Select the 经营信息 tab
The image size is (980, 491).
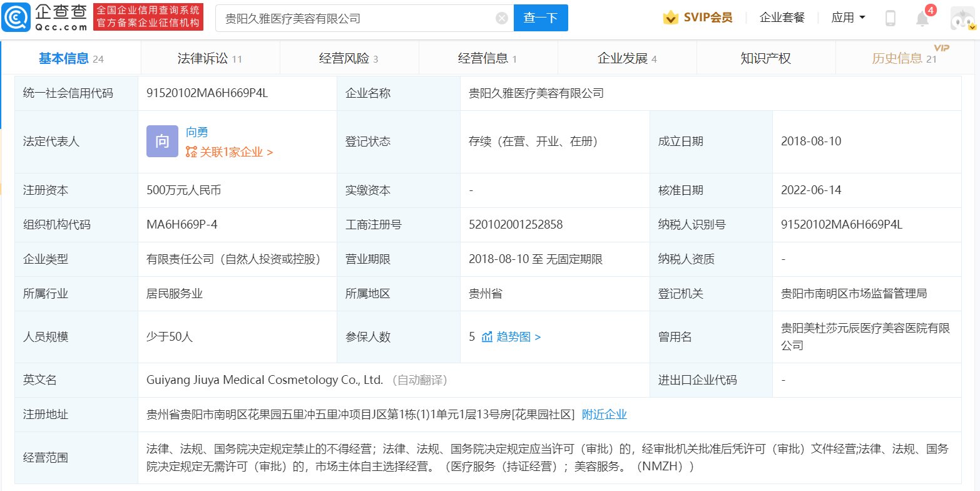(487, 59)
